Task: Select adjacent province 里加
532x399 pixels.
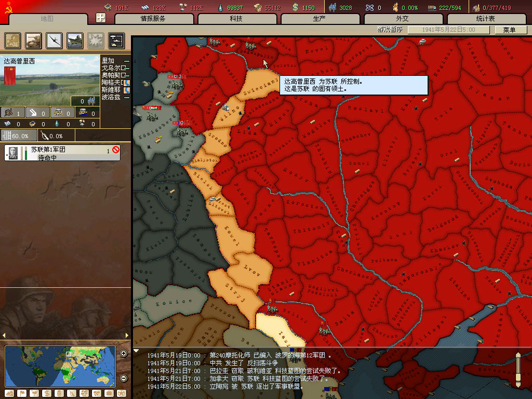Action: point(109,61)
